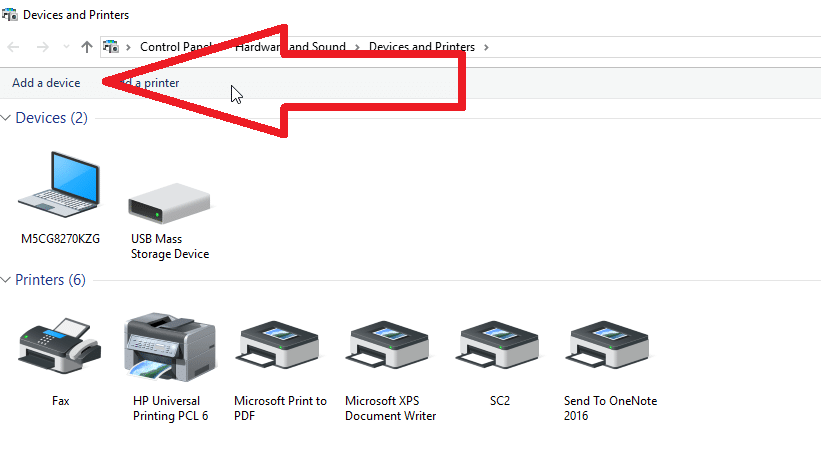This screenshot has height=466, width=821.
Task: Go forward with the Forward arrow
Action: coord(42,47)
